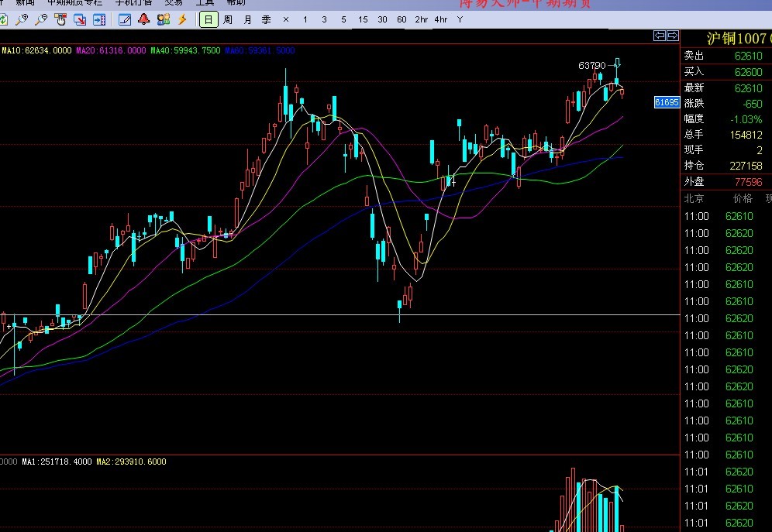
Task: Click the MA10 indicator label
Action: tap(37, 50)
